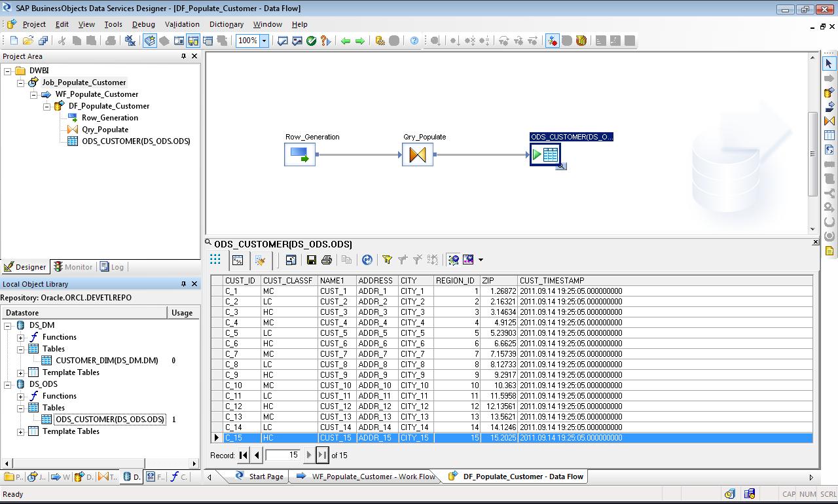Go to last record button
The image size is (838, 504).
(x=323, y=455)
